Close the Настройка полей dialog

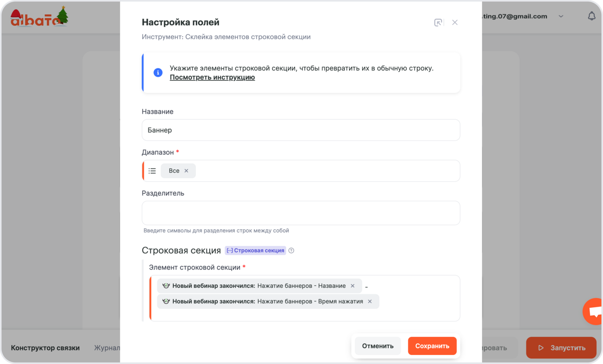tap(455, 23)
